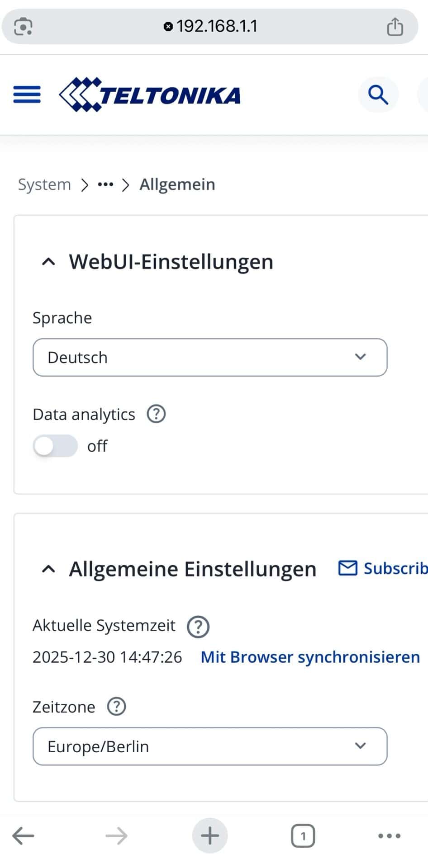Open the hamburger navigation menu
The height and width of the screenshot is (868, 428).
[x=26, y=94]
